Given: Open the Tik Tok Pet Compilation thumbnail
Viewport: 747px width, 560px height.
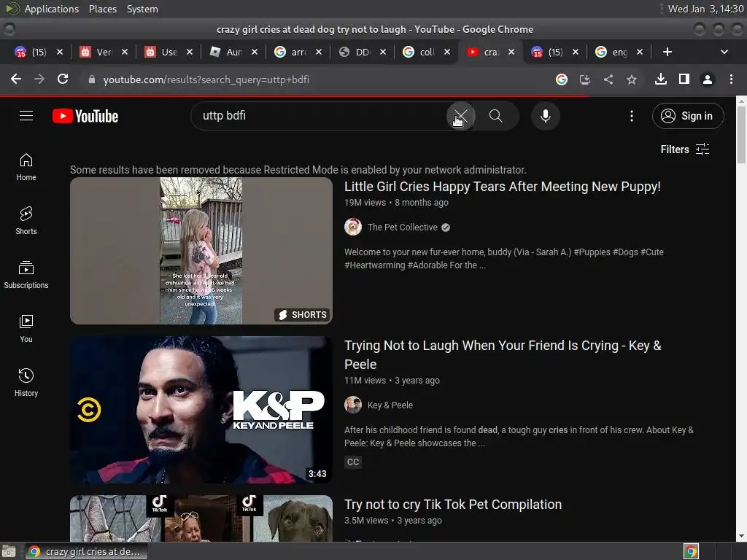Looking at the screenshot, I should [201, 518].
